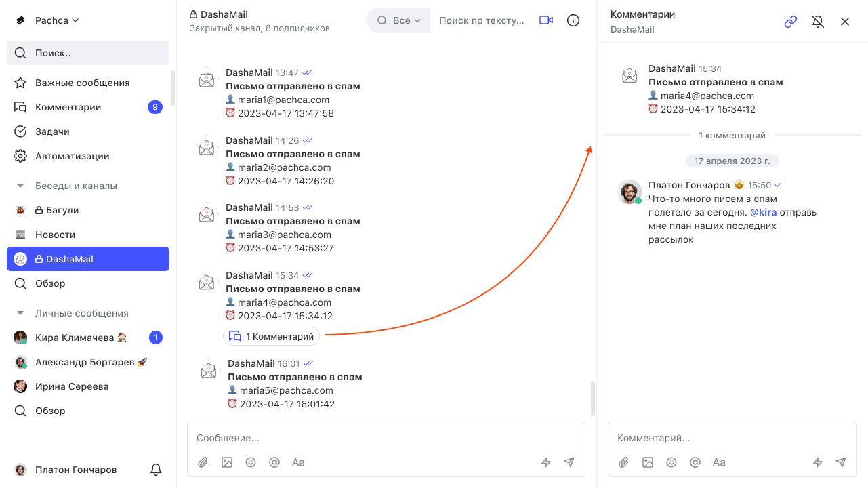Attach a file to the channel message

tap(203, 462)
